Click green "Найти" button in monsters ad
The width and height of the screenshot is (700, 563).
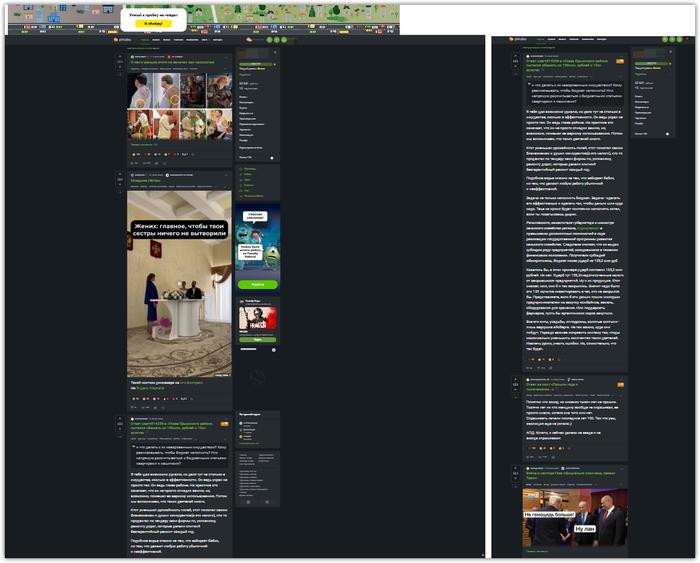pyautogui.click(x=257, y=284)
